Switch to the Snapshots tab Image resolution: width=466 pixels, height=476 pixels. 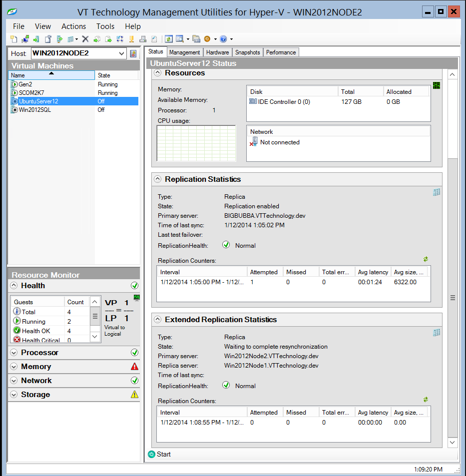click(x=247, y=52)
